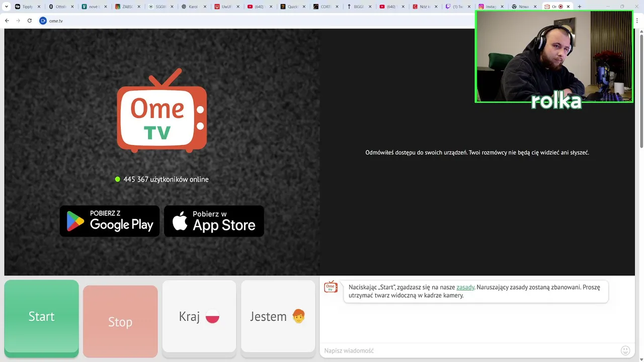Switch to the Nóż tab
This screenshot has width=644, height=362.
tap(424, 7)
